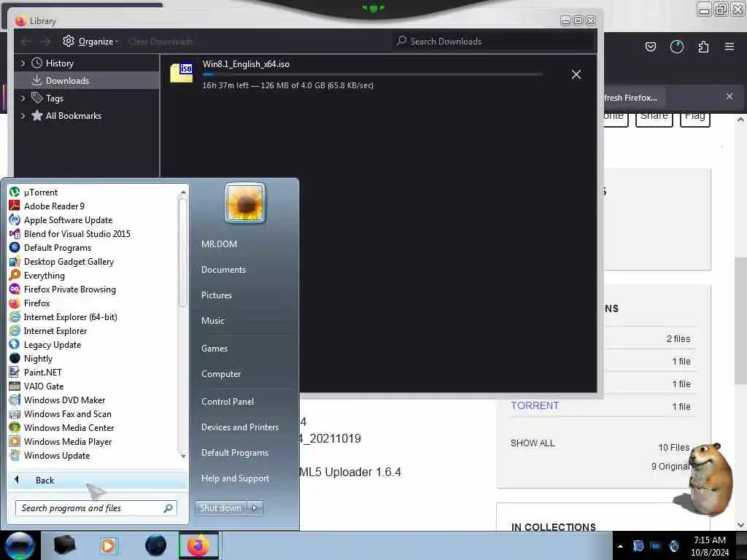Open Internet Explorer (64-bit)
Image resolution: width=747 pixels, height=560 pixels.
coord(70,316)
